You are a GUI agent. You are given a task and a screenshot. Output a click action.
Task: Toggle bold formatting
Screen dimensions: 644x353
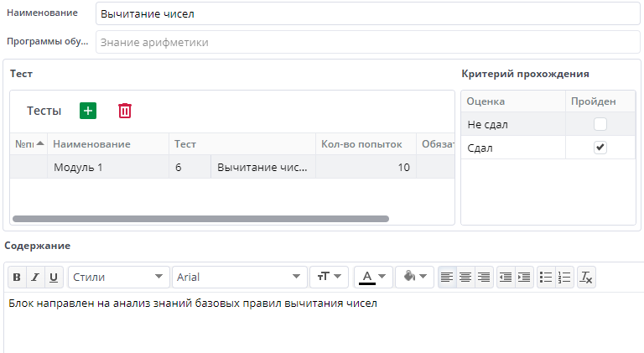pos(17,277)
